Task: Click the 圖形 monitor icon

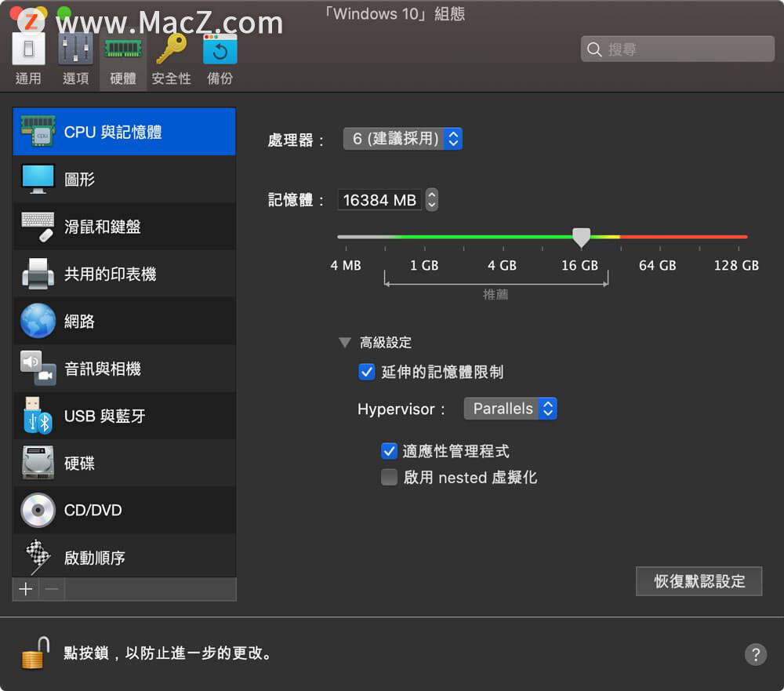Action: 38,179
